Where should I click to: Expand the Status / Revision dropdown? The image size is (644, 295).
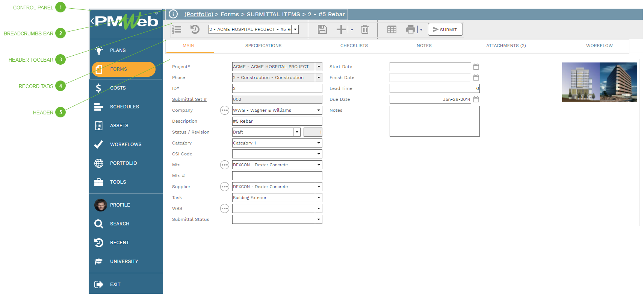[297, 132]
